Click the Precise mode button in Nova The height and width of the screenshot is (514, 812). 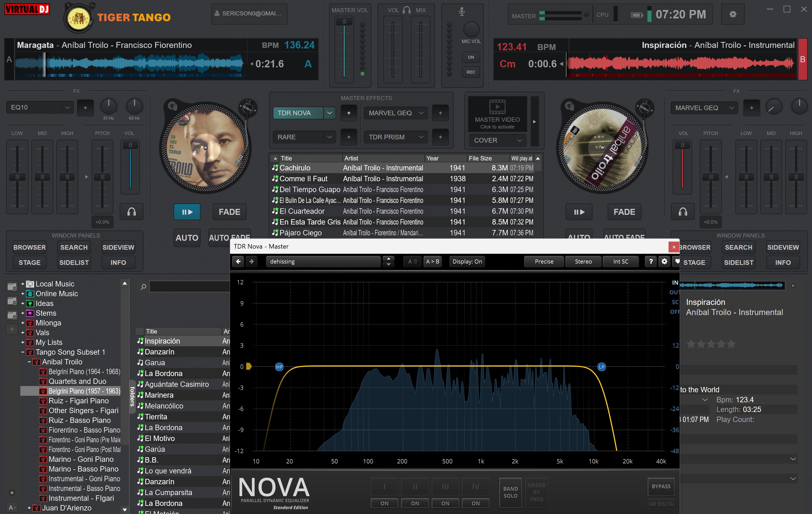coord(544,262)
